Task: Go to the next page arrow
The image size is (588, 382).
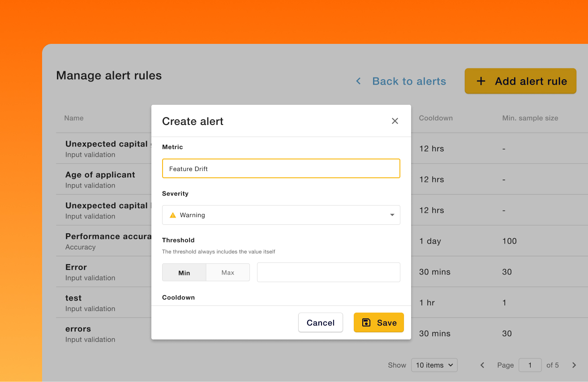Action: pyautogui.click(x=574, y=365)
